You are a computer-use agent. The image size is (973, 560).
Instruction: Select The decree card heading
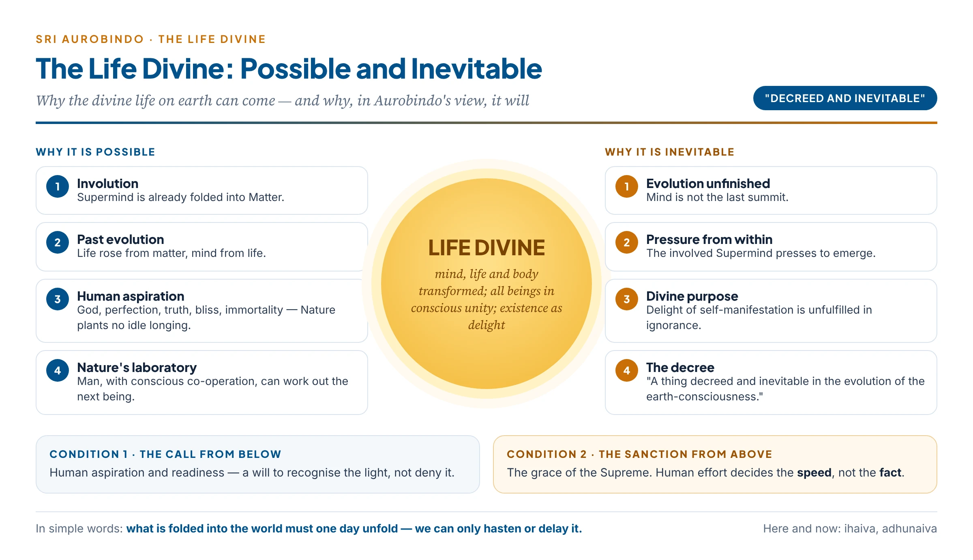[680, 368]
